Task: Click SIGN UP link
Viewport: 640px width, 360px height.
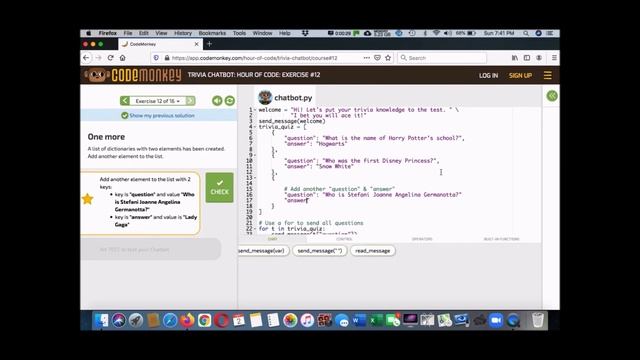Action: (520, 76)
